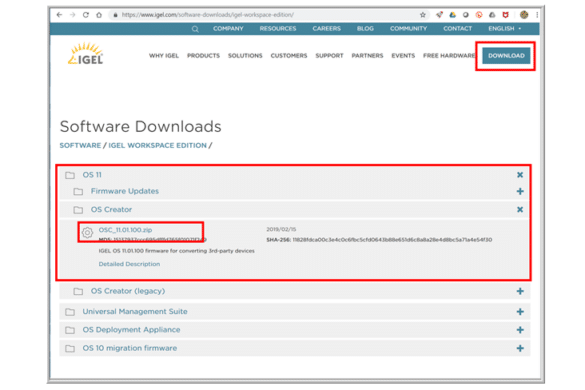
Task: Open the OS 10 migration firmware label
Action: [130, 348]
